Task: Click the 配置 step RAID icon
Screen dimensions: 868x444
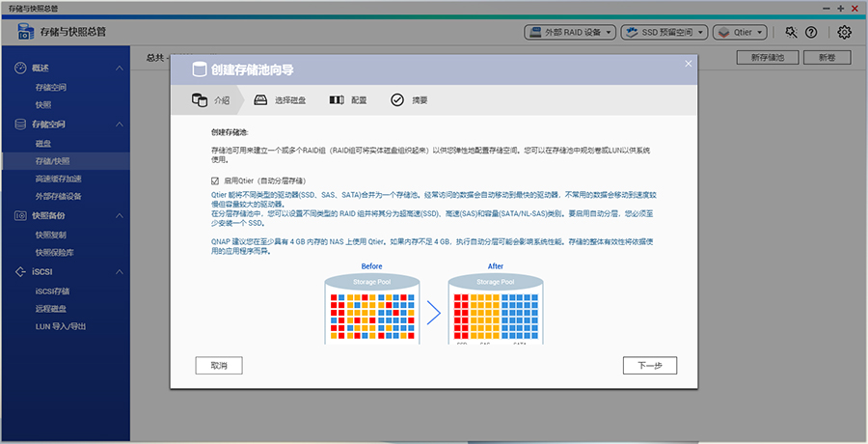Action: (x=337, y=99)
